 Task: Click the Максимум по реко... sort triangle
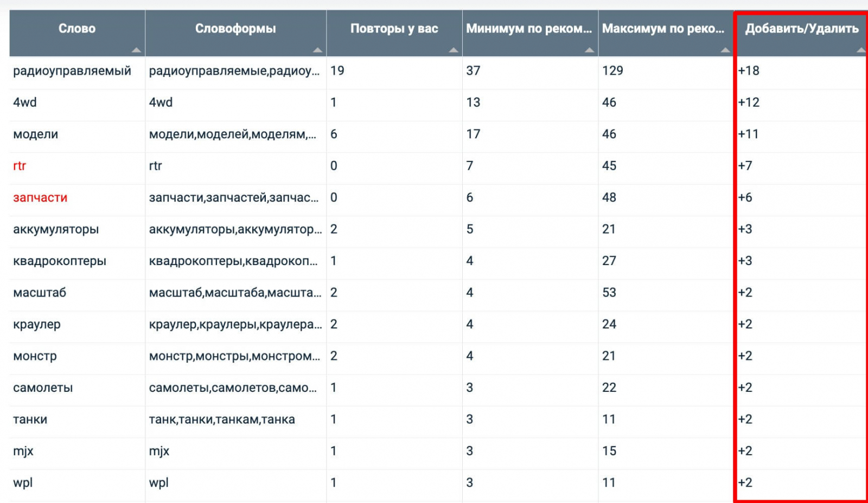tap(725, 50)
